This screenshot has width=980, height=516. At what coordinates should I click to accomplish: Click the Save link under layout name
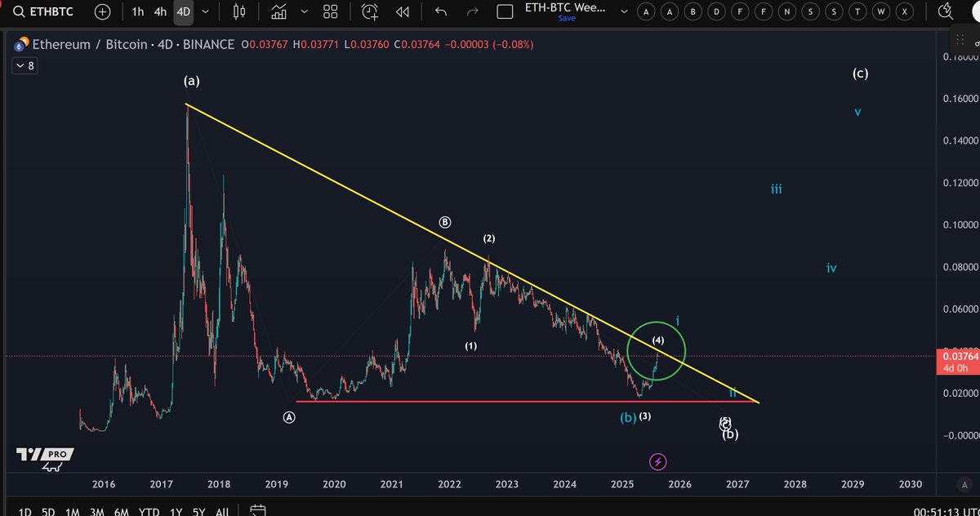567,19
